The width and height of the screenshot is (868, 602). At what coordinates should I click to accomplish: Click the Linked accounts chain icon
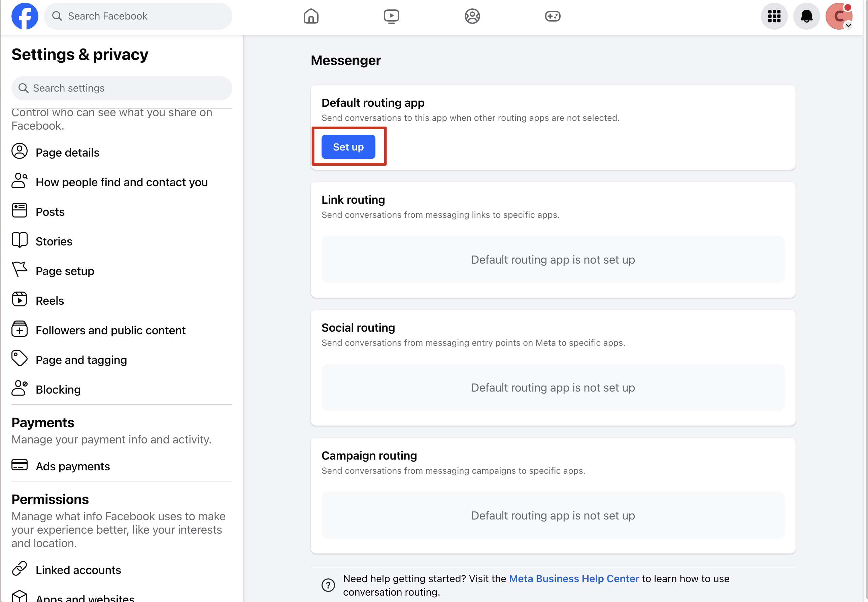(20, 568)
